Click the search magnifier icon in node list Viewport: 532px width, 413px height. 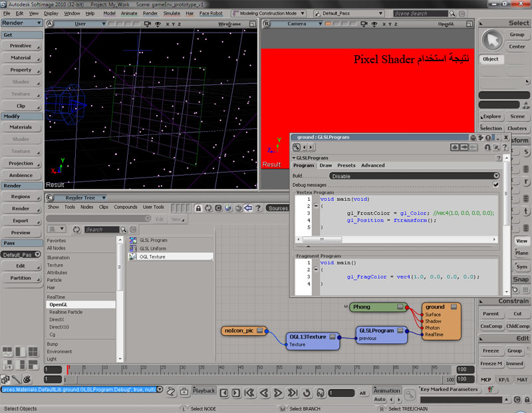click(123, 229)
